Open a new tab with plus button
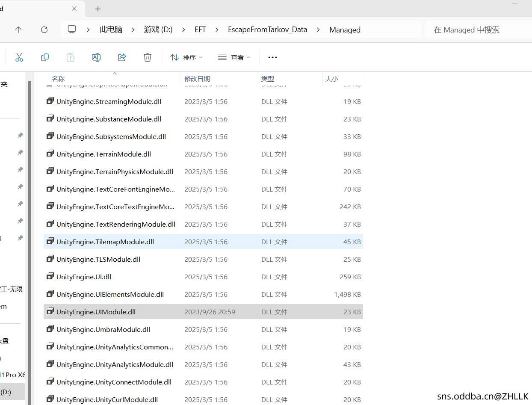 pos(98,9)
